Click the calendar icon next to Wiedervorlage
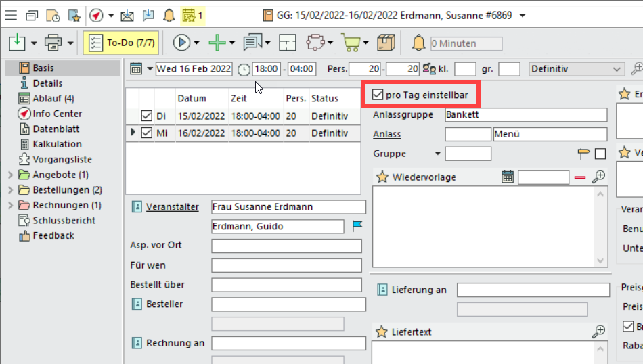Viewport: 643px width, 364px height. click(508, 177)
